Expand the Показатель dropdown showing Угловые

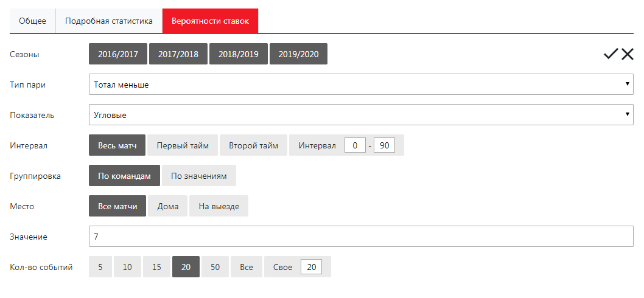click(361, 115)
